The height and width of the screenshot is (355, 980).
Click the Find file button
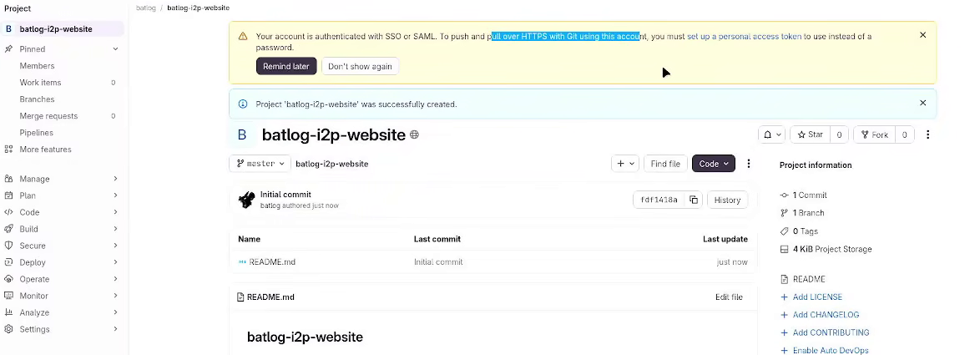tap(665, 164)
